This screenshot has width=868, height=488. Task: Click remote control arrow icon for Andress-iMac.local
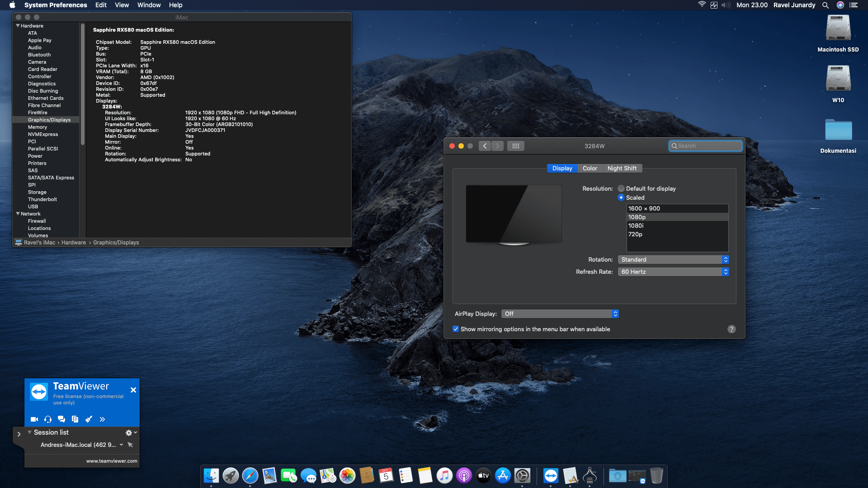coord(130,445)
